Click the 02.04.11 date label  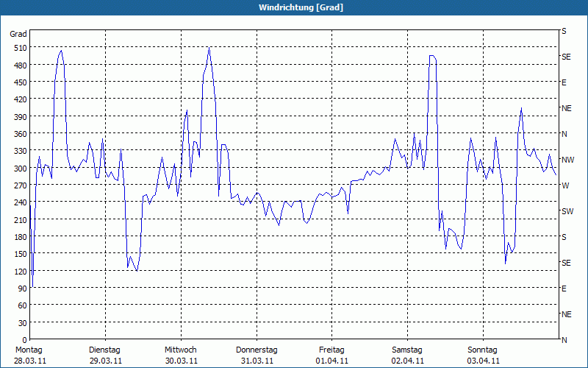[408, 361]
